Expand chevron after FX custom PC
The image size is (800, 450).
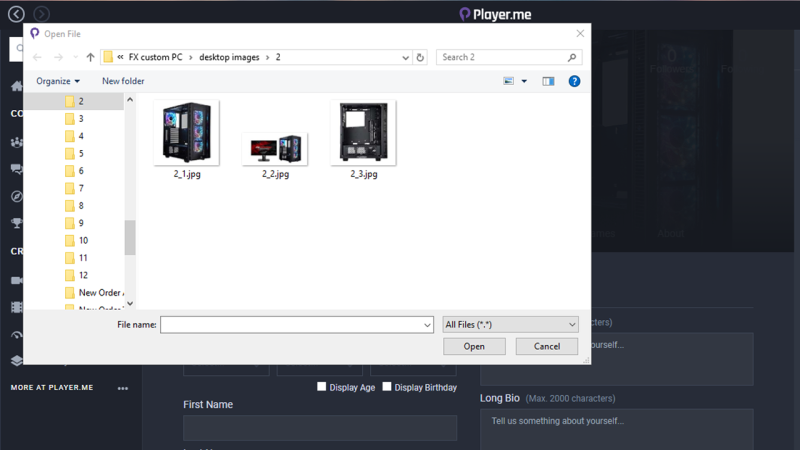coord(191,57)
